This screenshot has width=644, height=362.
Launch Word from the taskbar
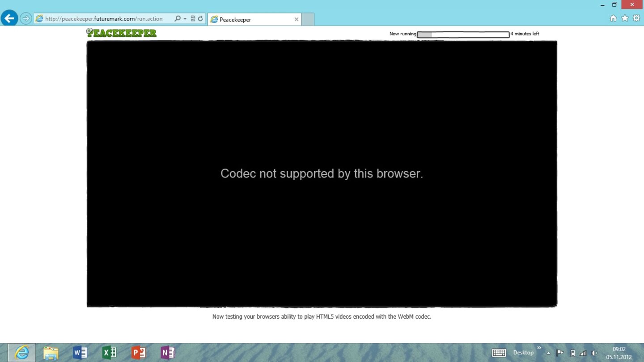click(x=80, y=353)
